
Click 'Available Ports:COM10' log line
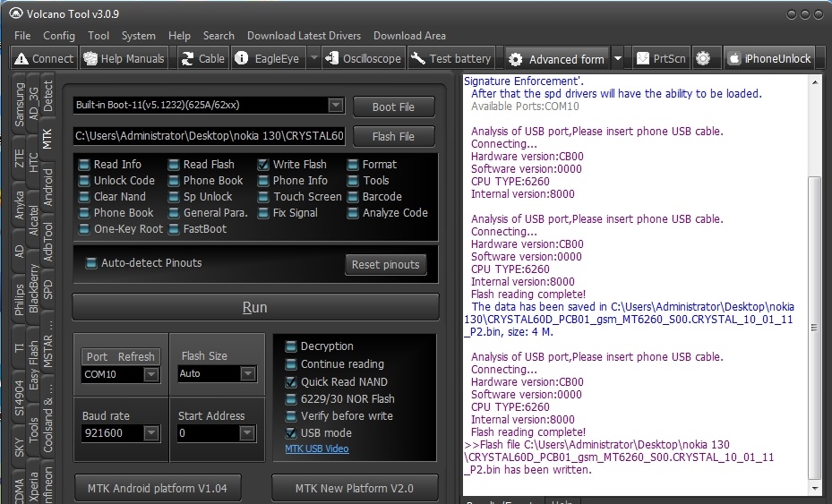pos(525,107)
